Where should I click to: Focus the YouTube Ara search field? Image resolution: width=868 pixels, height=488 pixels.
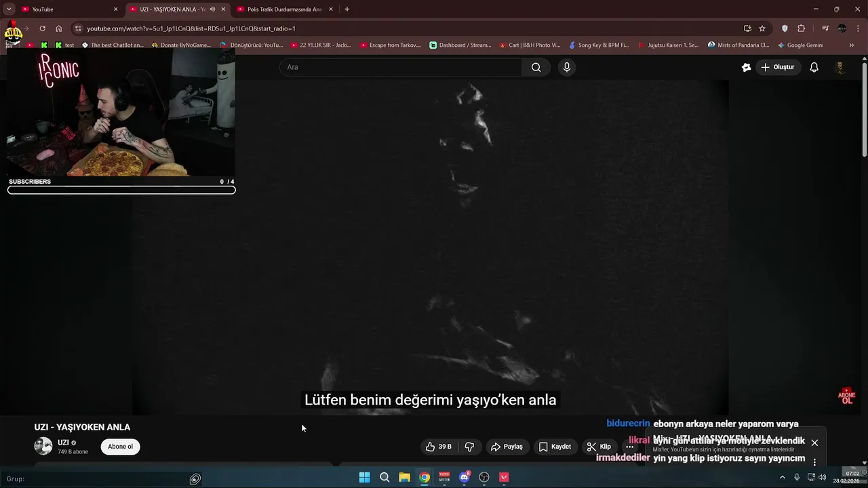(401, 67)
